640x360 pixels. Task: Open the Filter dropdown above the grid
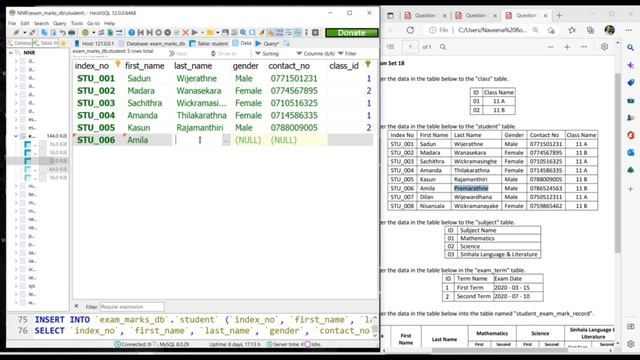347,53
